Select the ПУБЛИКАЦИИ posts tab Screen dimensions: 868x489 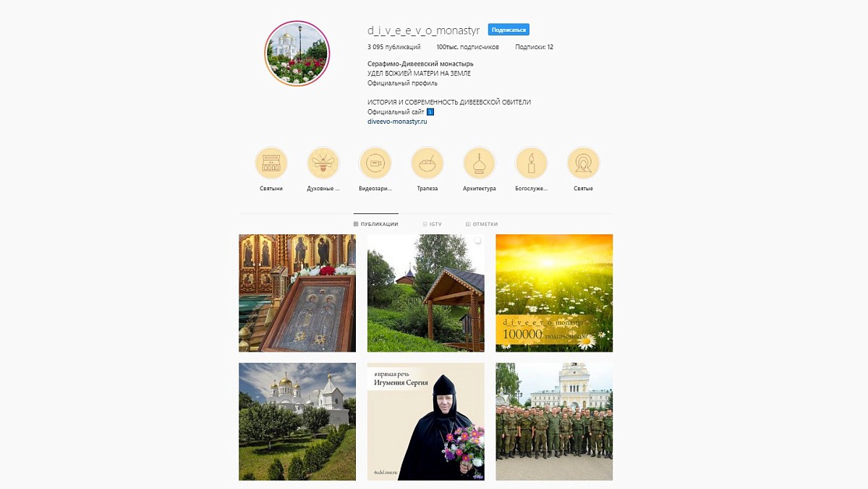(376, 224)
